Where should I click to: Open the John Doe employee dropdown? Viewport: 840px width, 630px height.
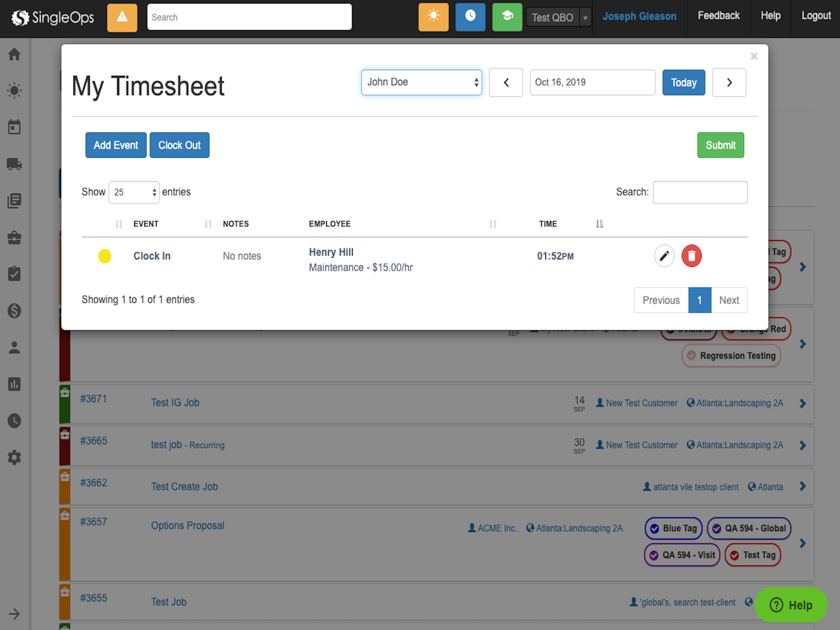point(422,82)
